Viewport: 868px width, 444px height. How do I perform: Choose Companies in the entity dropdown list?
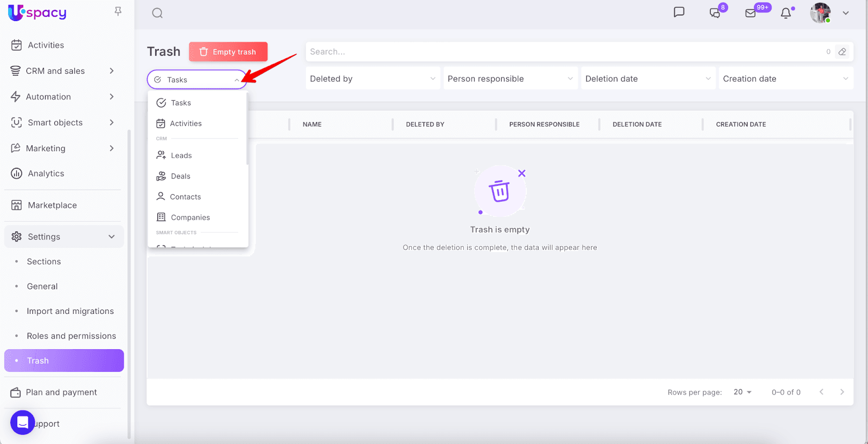[190, 217]
